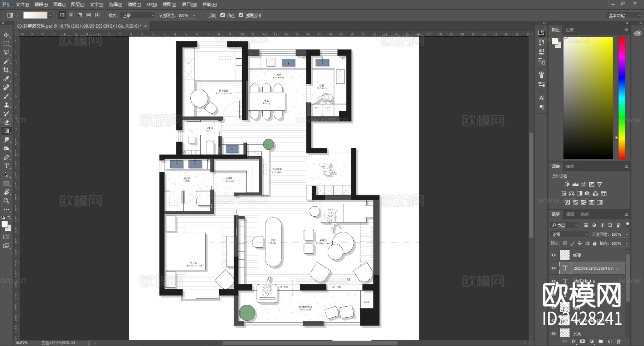Hide the 2021/09/29 DESIGN text layer
This screenshot has width=644, height=346.
pos(553,268)
